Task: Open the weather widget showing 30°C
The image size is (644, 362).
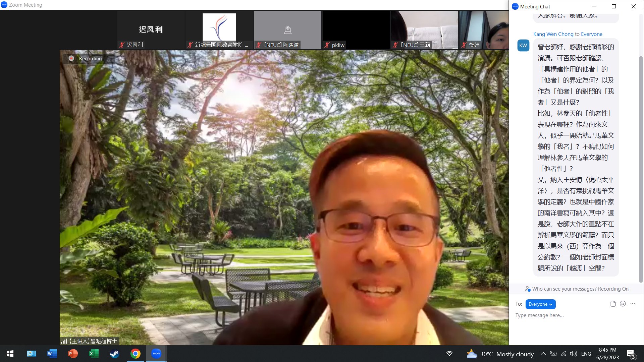Action: (500, 354)
